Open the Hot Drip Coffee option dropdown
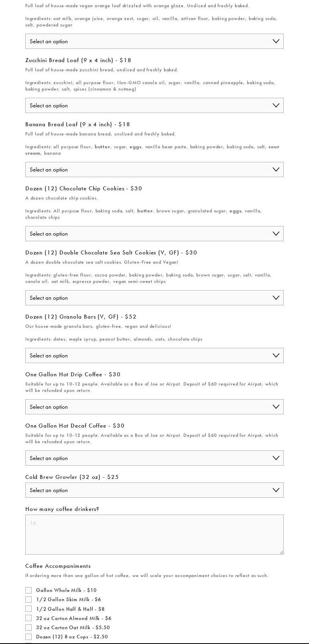Viewport: 309px width, 644px height. point(154,407)
